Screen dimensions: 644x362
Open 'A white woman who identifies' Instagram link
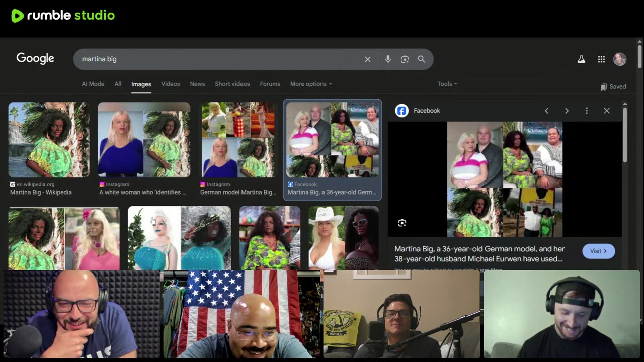143,192
